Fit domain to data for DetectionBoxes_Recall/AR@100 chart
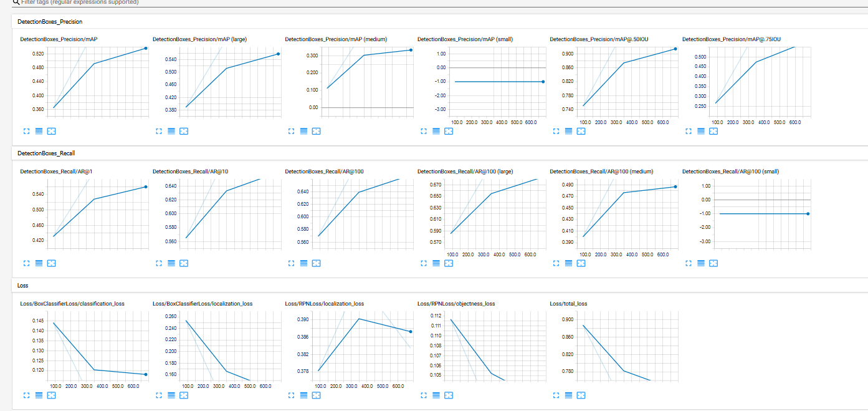 click(x=316, y=263)
